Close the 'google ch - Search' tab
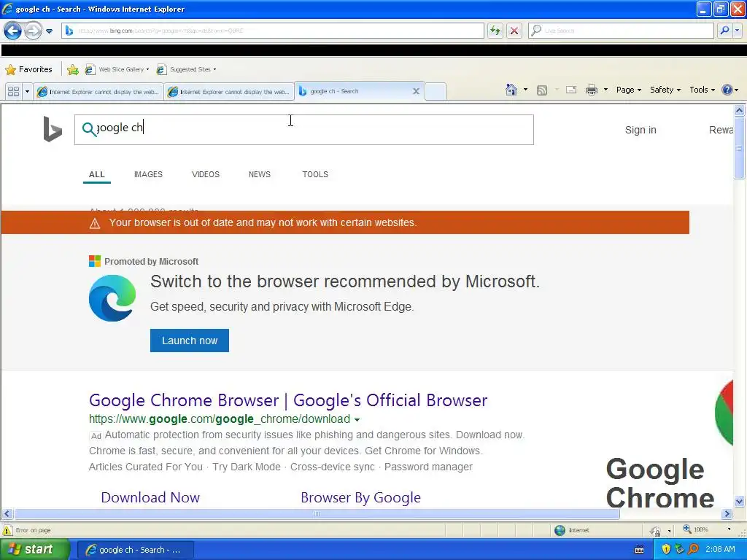747x560 pixels. pyautogui.click(x=416, y=91)
